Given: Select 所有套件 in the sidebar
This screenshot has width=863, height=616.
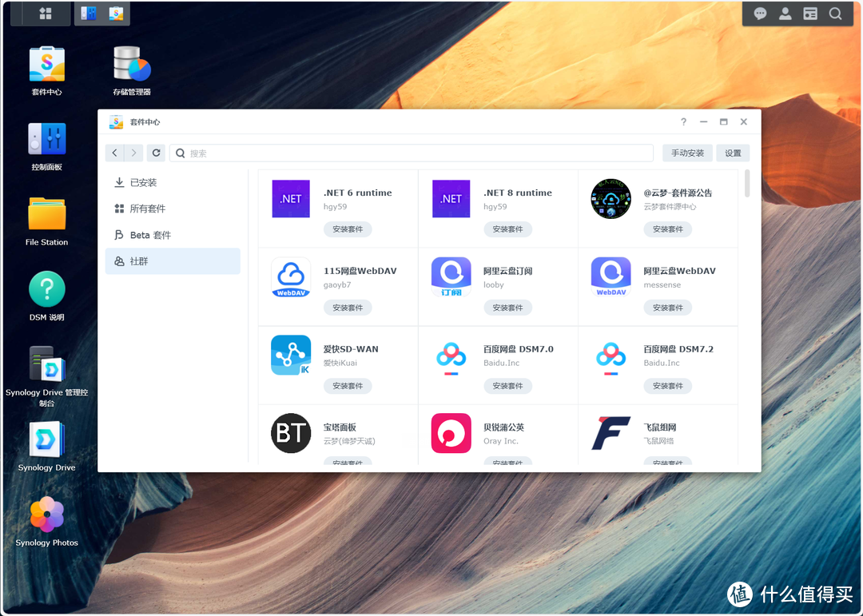Looking at the screenshot, I should click(x=173, y=209).
